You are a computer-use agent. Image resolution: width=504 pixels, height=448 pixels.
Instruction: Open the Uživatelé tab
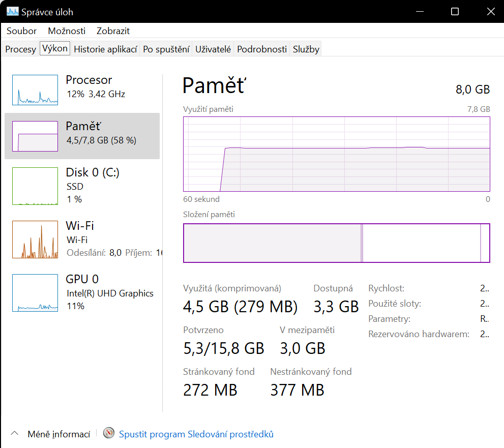point(213,49)
